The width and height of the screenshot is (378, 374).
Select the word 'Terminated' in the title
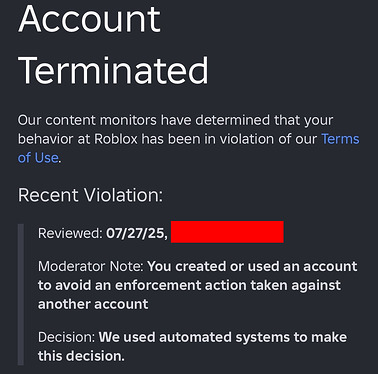(x=113, y=70)
